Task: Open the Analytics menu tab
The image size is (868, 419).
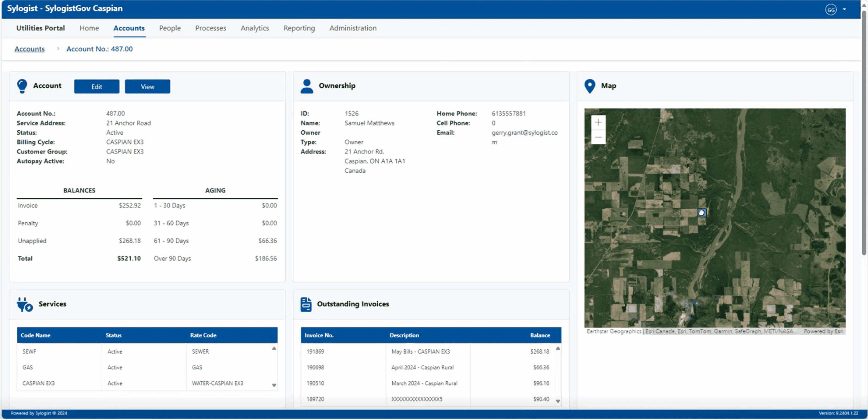Action: (x=254, y=28)
